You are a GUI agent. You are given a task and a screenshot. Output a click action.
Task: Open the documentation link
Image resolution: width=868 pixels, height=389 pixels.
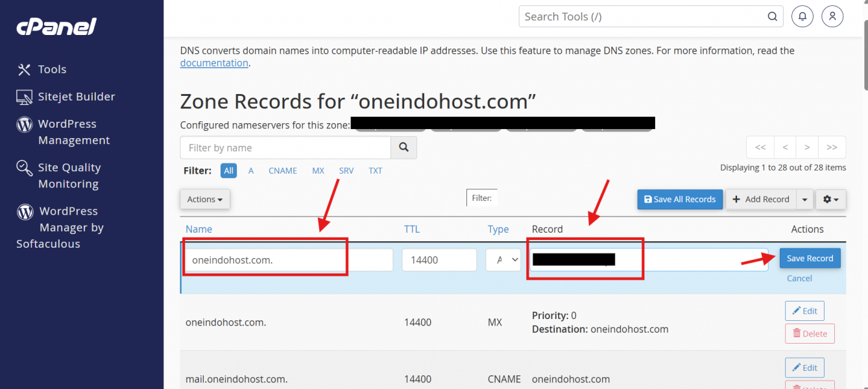tap(214, 63)
